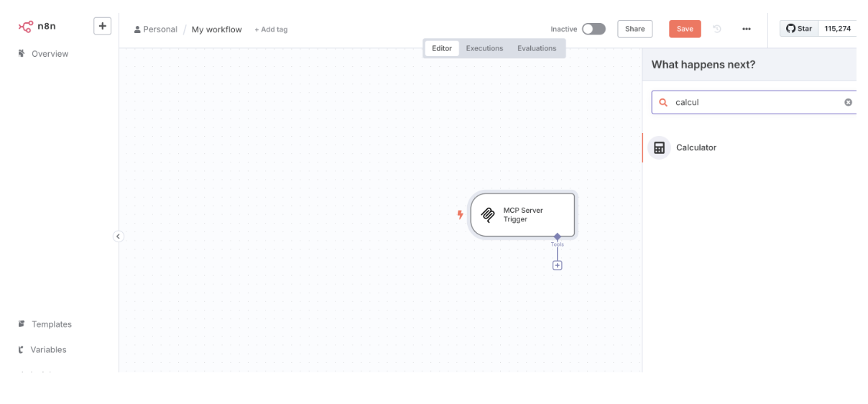
Task: Click Add tag
Action: tap(271, 29)
